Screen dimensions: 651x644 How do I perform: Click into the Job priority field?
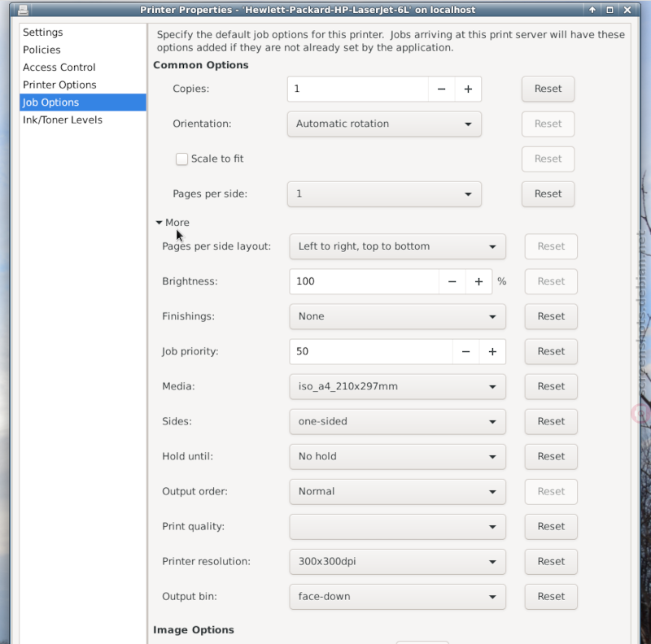(371, 351)
